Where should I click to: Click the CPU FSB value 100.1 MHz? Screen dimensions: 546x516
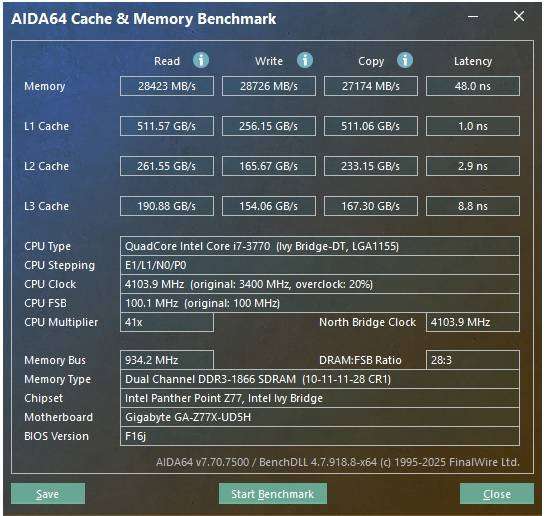[320, 303]
